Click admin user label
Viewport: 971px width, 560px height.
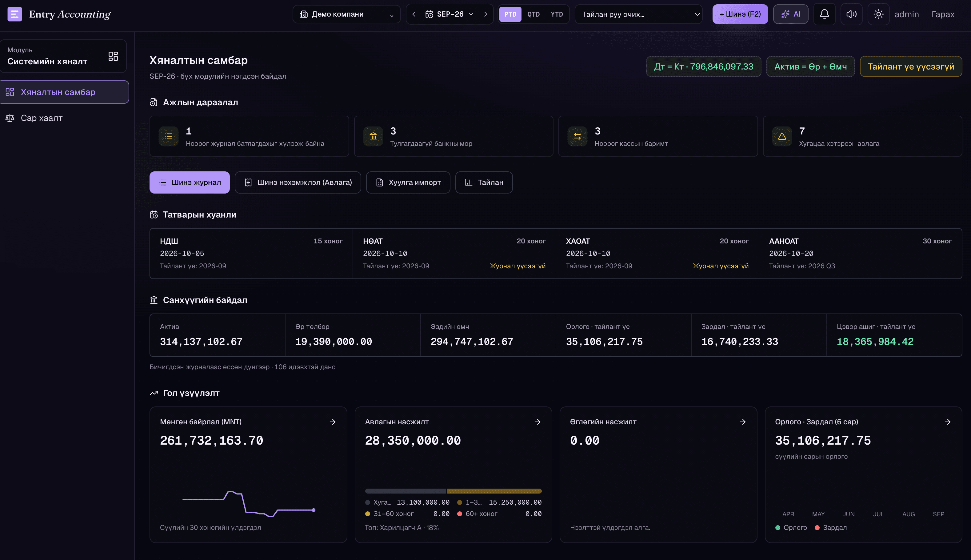pyautogui.click(x=906, y=14)
